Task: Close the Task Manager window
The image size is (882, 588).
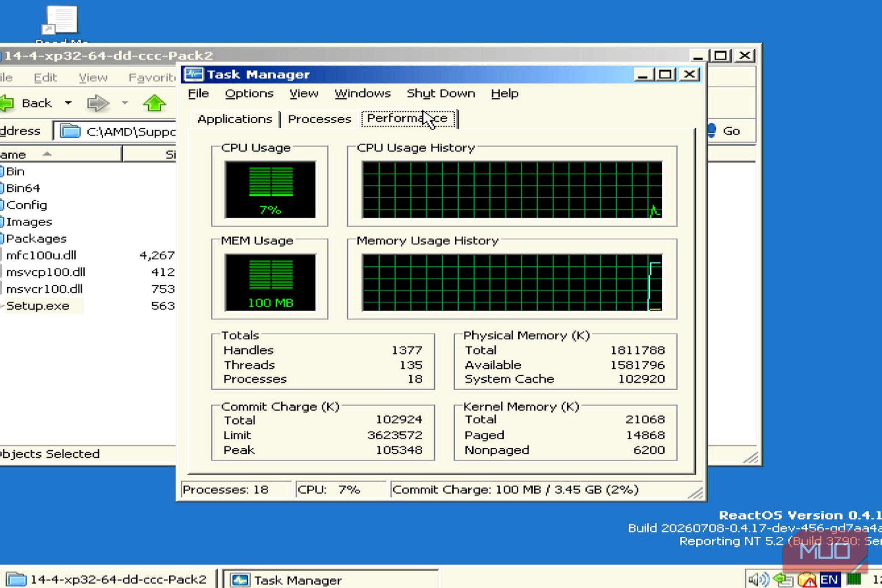Action: (689, 75)
